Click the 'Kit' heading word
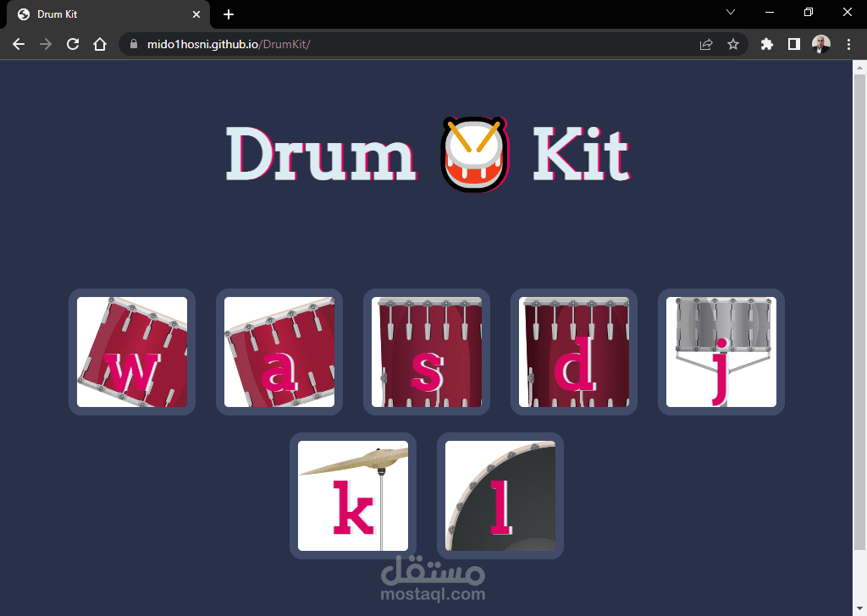 click(x=581, y=154)
